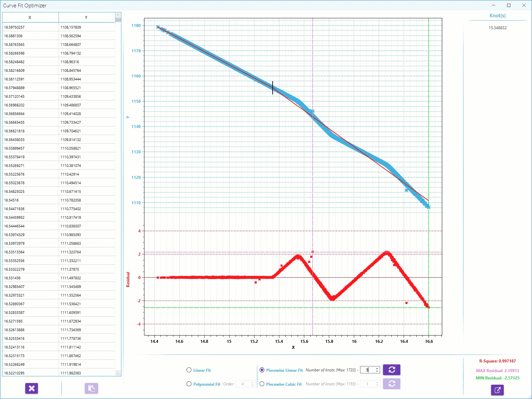Increase the piecewise linear knots count

click(x=377, y=368)
